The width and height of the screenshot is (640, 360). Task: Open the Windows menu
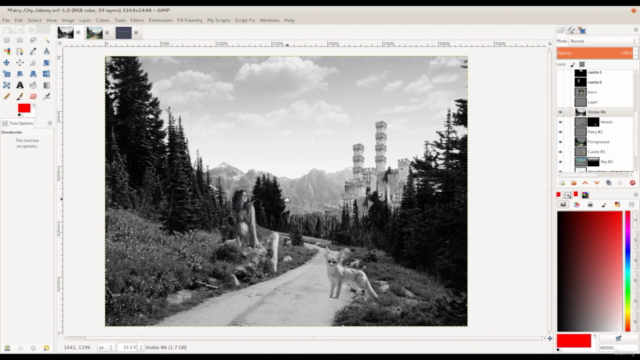click(269, 20)
